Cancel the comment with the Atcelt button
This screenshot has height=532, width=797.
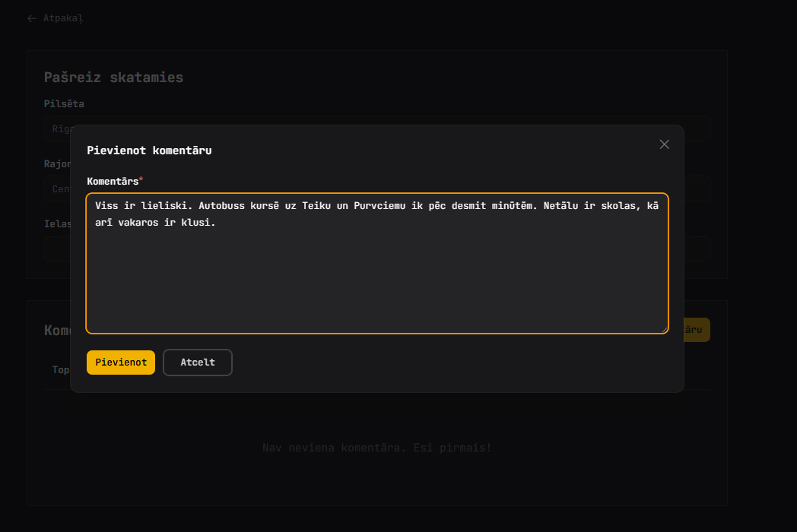[198, 363]
